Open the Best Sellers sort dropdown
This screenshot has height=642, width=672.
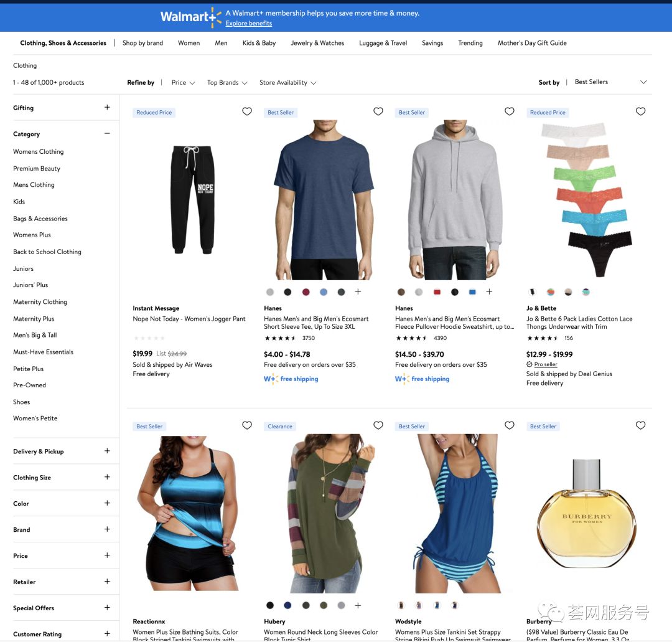[610, 82]
